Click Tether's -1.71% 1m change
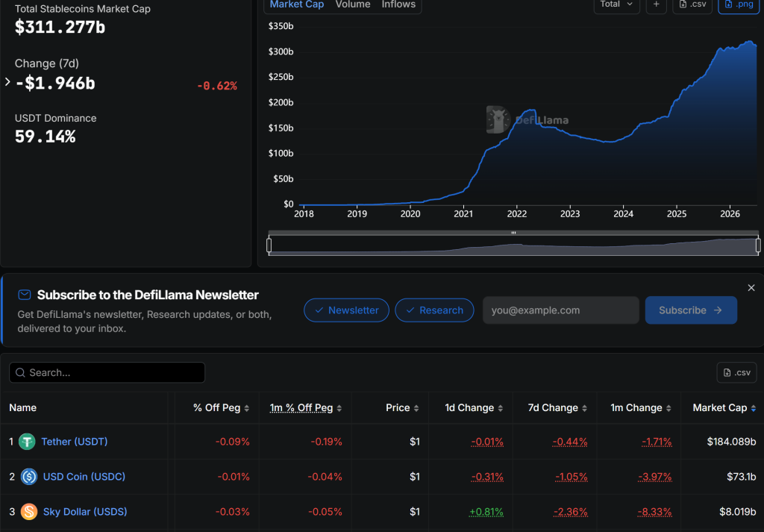The width and height of the screenshot is (764, 532). pos(657,442)
